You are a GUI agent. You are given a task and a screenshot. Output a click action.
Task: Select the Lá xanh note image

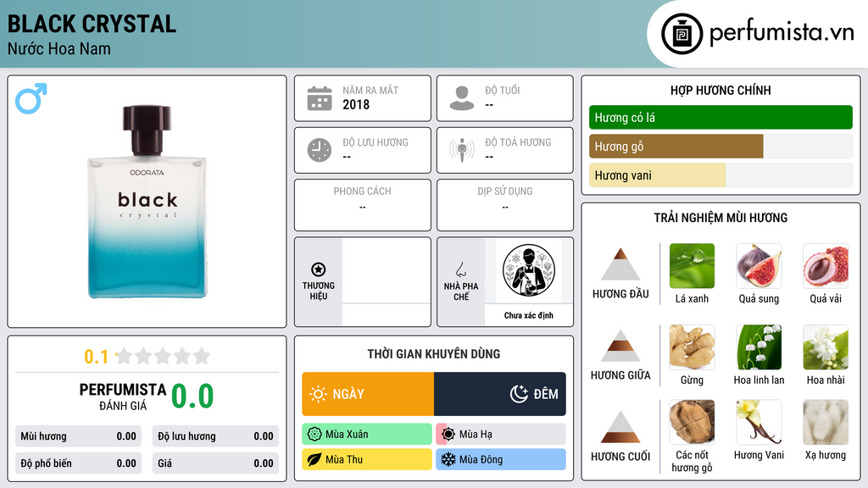(x=692, y=266)
